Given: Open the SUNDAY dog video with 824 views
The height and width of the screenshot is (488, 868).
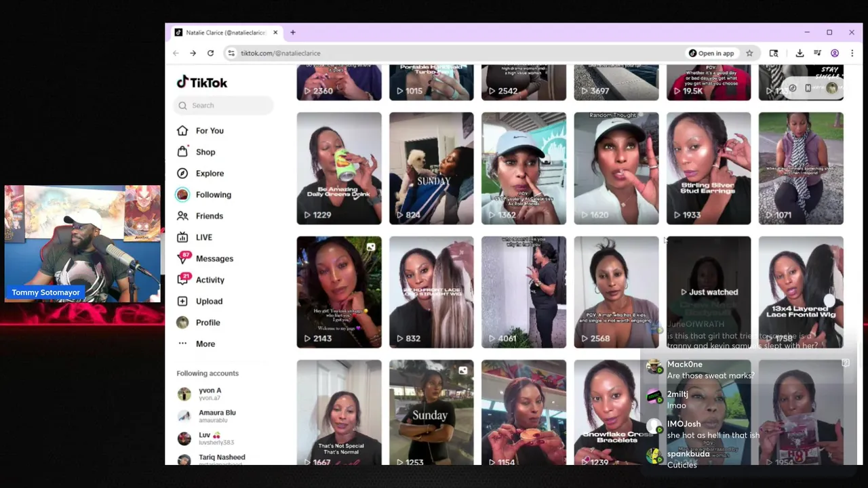Looking at the screenshot, I should 431,168.
